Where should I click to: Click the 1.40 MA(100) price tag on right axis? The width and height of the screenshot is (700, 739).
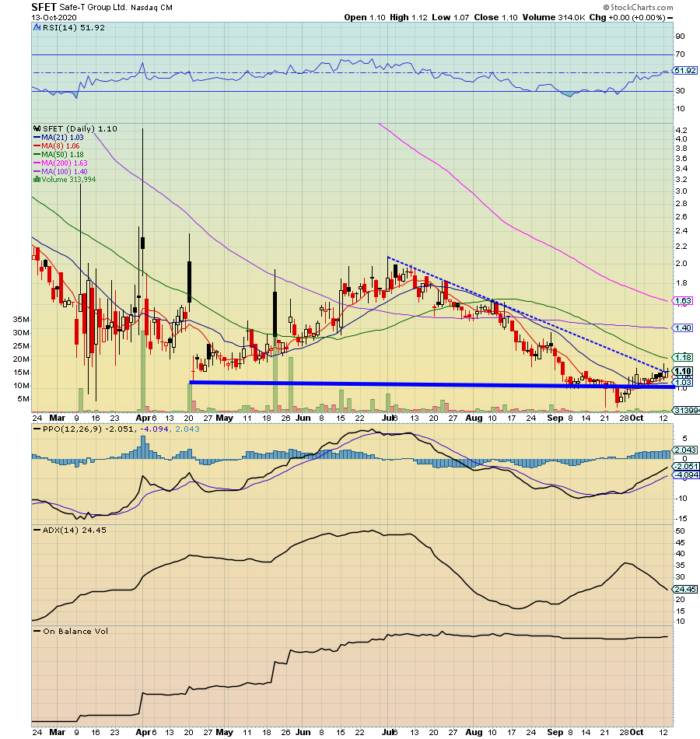tap(683, 328)
